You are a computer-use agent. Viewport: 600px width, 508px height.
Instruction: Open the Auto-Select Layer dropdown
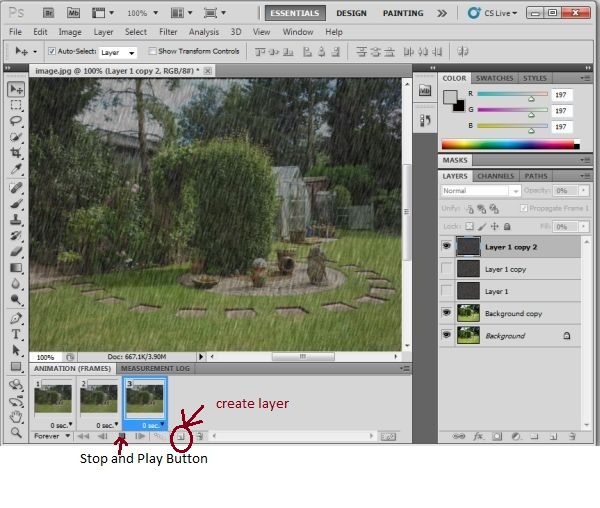tap(118, 52)
